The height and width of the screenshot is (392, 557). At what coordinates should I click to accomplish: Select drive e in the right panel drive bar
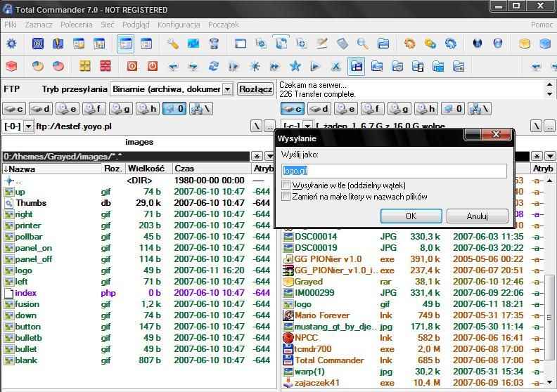coord(346,109)
